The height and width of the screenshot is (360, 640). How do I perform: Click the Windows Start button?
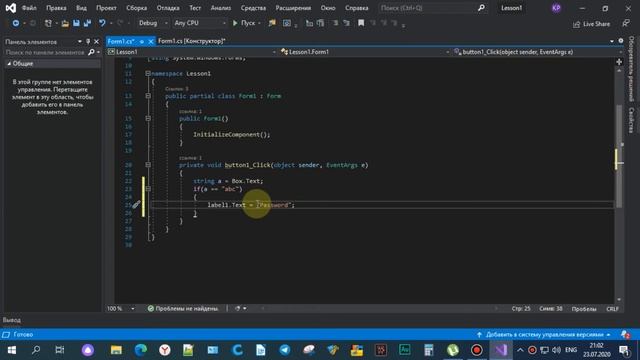click(x=12, y=350)
